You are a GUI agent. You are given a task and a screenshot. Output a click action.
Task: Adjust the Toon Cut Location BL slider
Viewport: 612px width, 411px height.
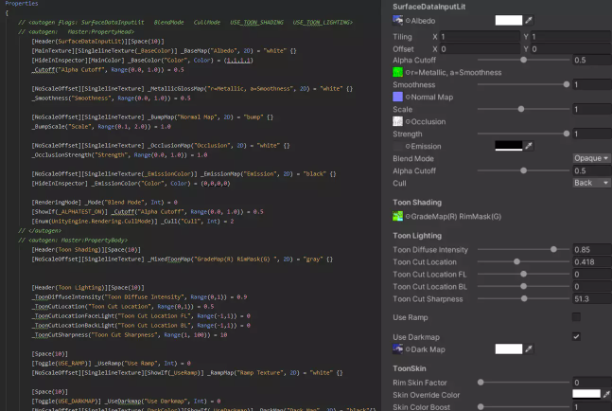pos(523,286)
